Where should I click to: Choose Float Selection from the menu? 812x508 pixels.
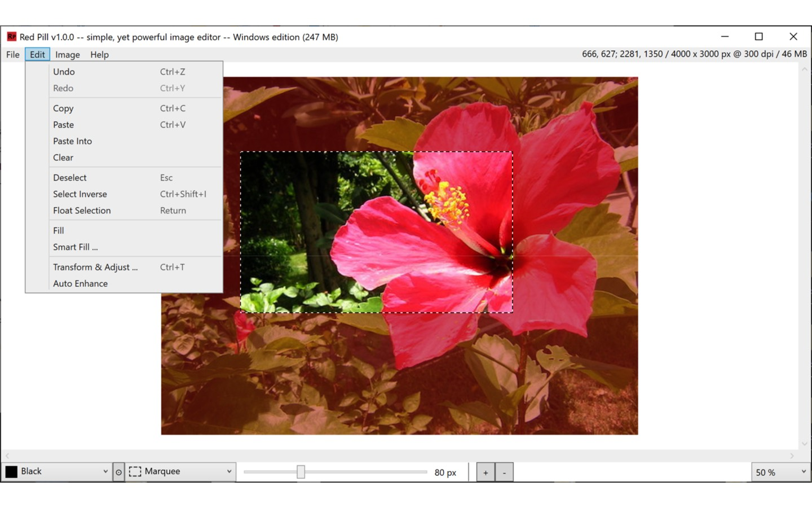pyautogui.click(x=82, y=211)
